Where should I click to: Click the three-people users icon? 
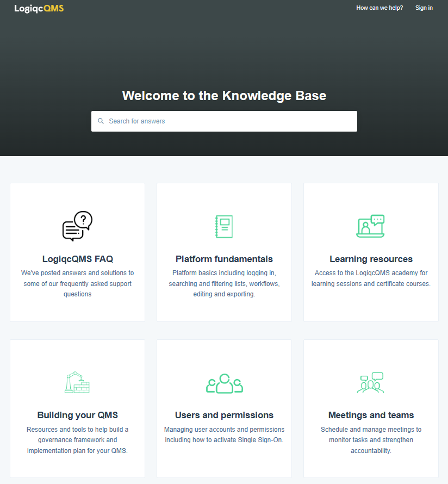pos(225,383)
